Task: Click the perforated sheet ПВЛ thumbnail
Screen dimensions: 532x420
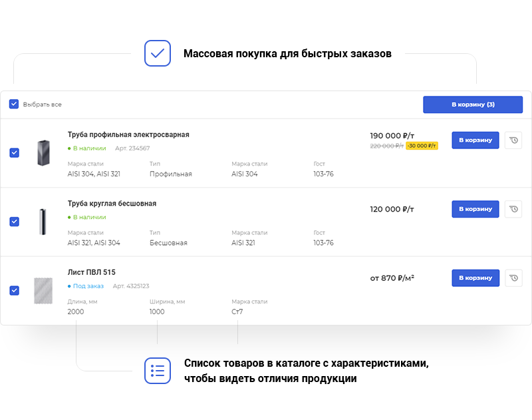Action: click(x=43, y=291)
